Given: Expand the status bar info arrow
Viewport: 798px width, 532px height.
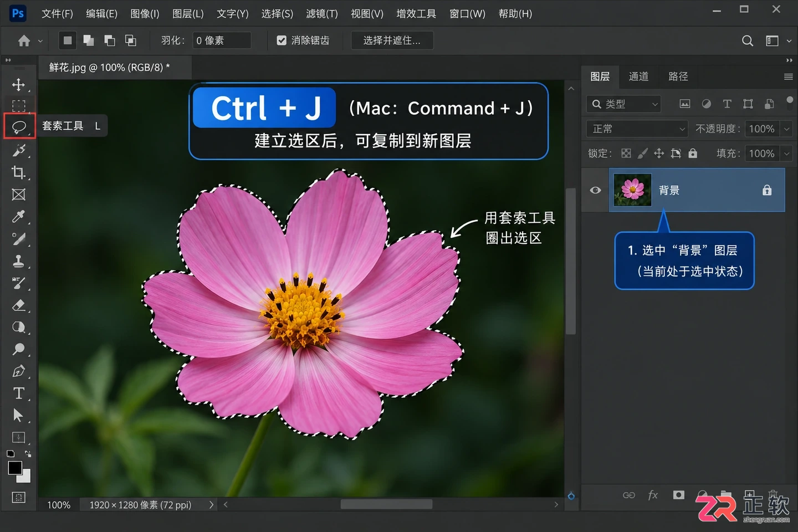Looking at the screenshot, I should (x=211, y=505).
